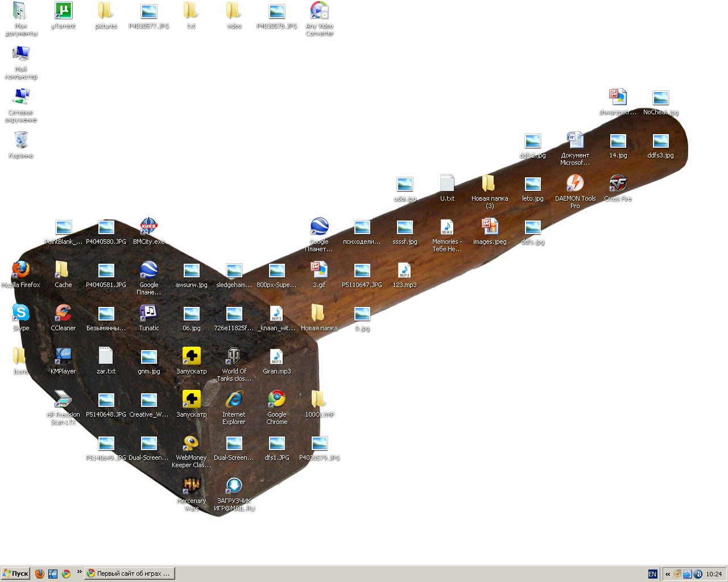Select the Mercenary Wars shortcut

coord(191,494)
